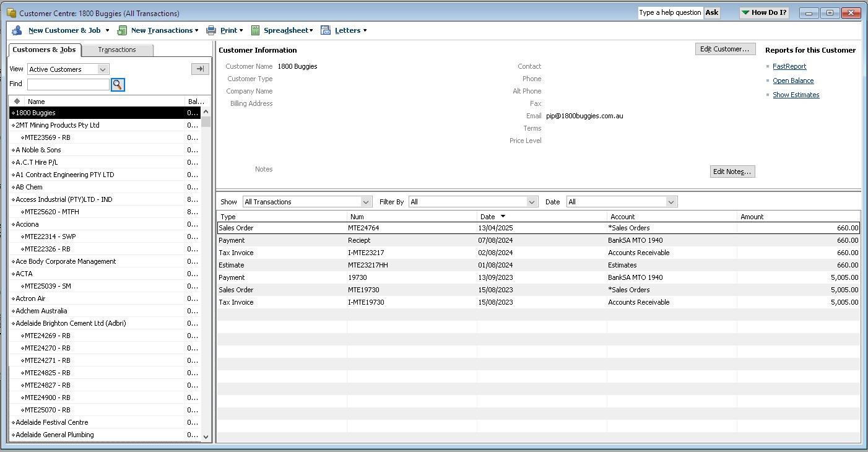Click the Letters icon in toolbar

click(x=326, y=30)
